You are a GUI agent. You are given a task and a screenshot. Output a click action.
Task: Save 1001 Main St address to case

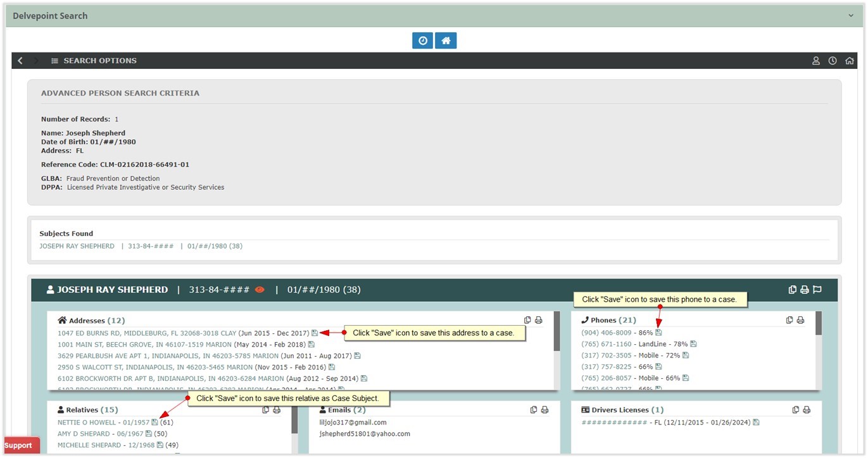pos(311,344)
